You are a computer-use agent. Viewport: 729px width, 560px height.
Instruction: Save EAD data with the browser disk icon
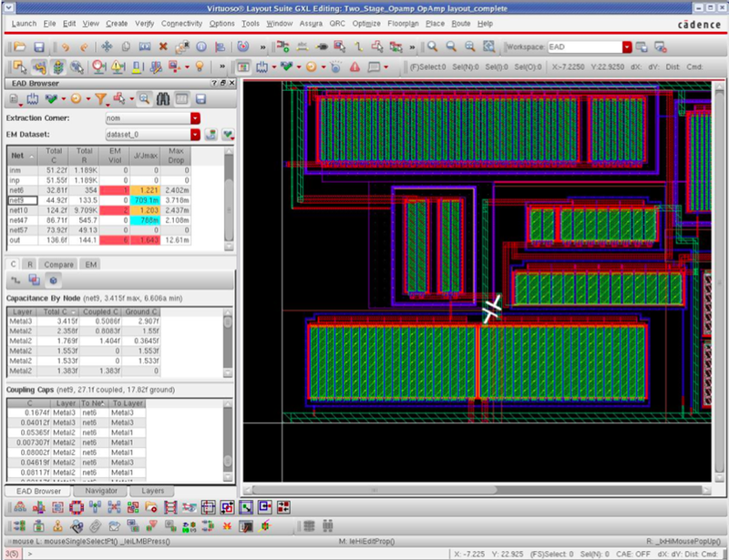(200, 99)
